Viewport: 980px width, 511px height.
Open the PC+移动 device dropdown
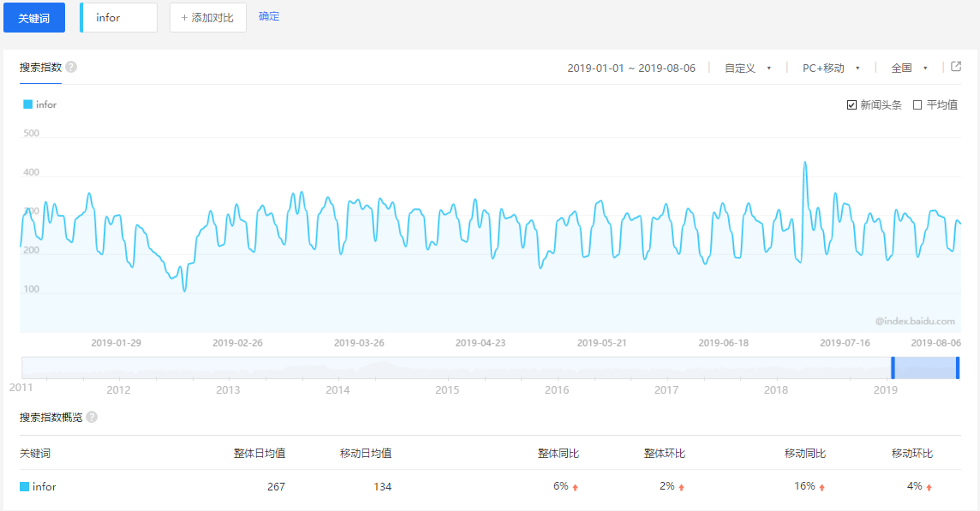click(825, 67)
